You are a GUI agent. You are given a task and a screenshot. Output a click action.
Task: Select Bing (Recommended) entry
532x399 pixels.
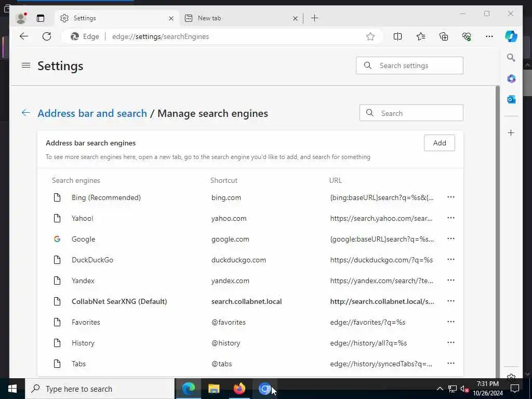(106, 197)
